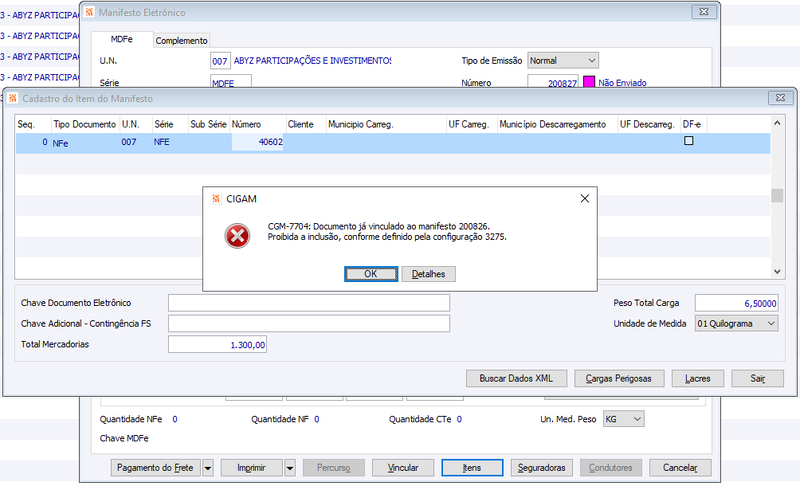The width and height of the screenshot is (800, 486).
Task: Click the Número cell 40602
Action: [258, 142]
